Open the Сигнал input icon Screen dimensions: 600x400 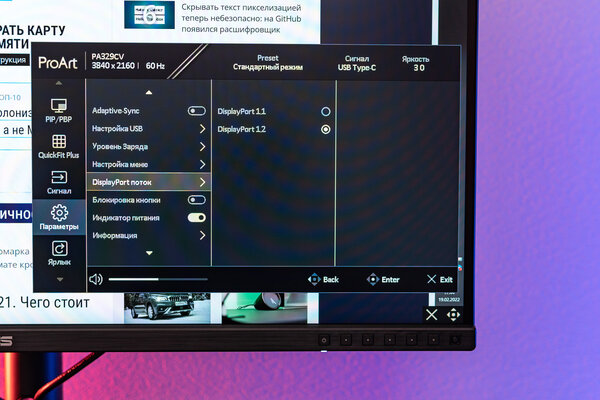[59, 177]
